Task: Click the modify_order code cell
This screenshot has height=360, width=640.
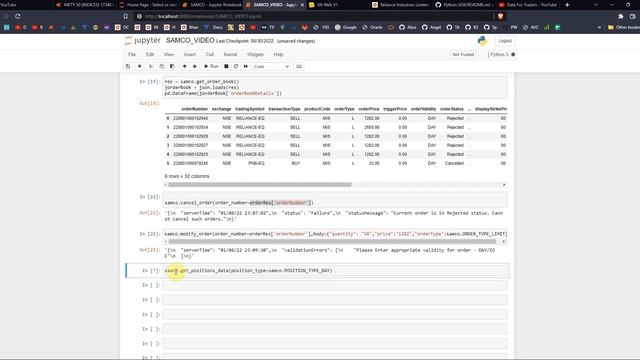Action: (335, 234)
